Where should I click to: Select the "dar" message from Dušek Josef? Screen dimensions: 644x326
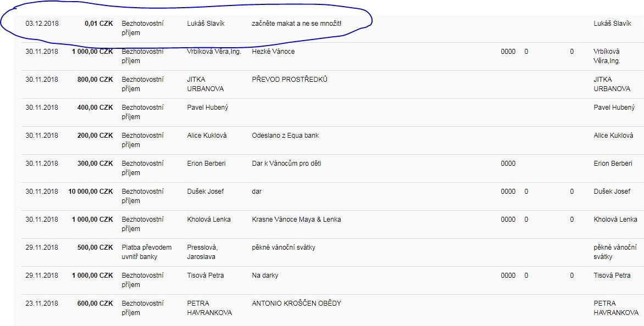257,192
